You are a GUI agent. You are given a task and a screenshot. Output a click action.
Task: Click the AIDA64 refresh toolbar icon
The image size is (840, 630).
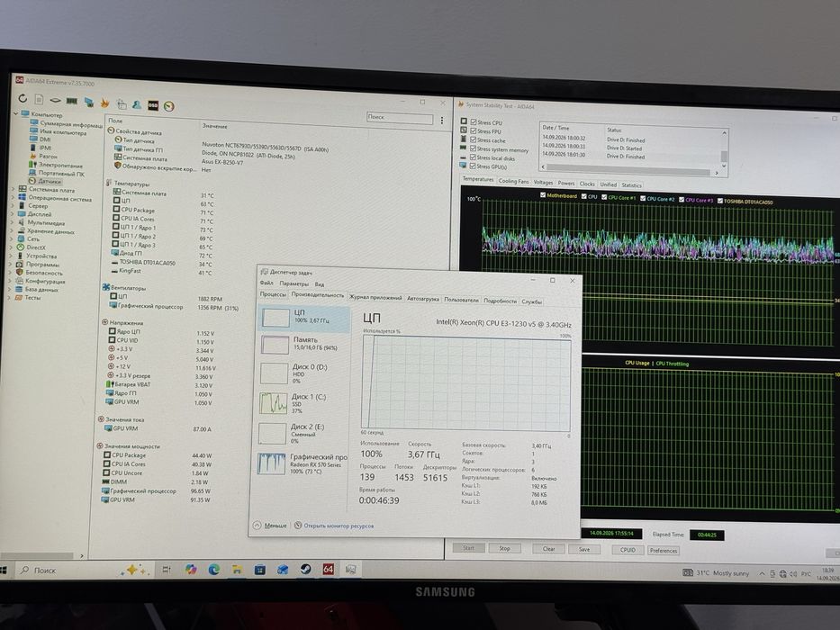point(23,99)
